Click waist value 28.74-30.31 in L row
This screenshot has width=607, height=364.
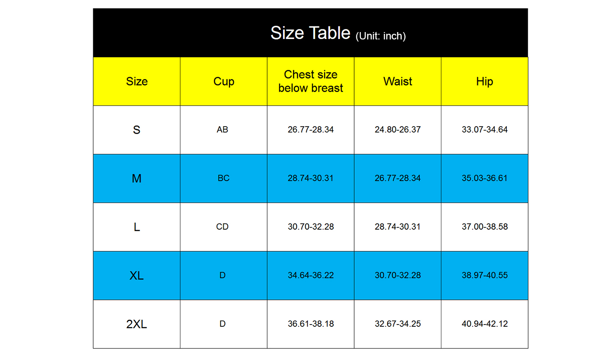(398, 227)
